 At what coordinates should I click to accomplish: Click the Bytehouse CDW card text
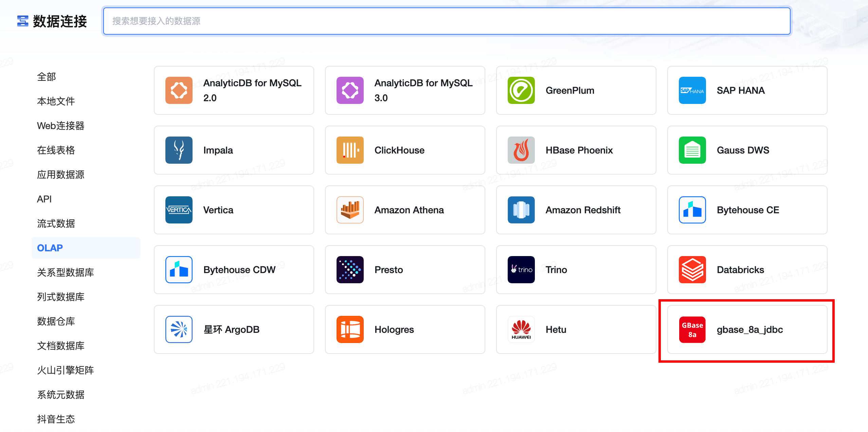coord(239,270)
